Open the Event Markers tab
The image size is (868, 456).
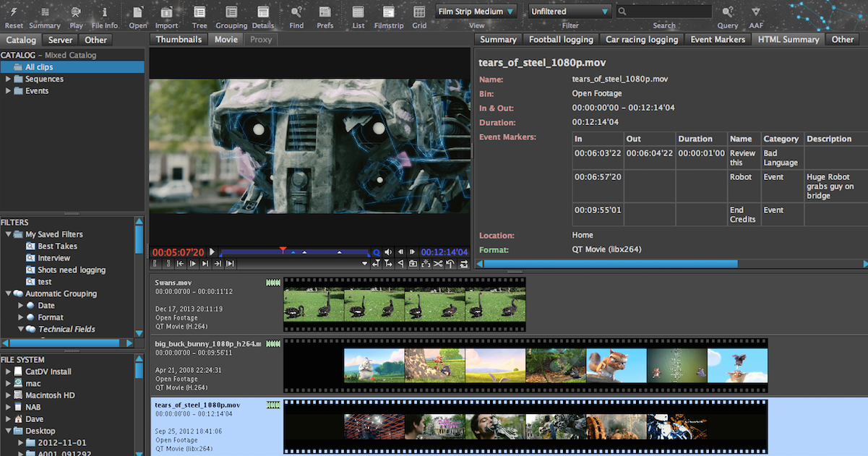click(717, 40)
